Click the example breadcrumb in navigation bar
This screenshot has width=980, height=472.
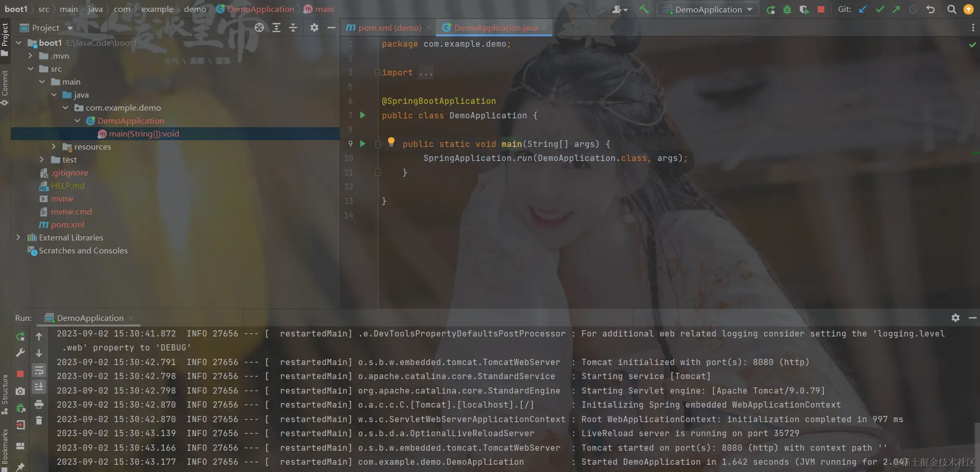pos(157,9)
